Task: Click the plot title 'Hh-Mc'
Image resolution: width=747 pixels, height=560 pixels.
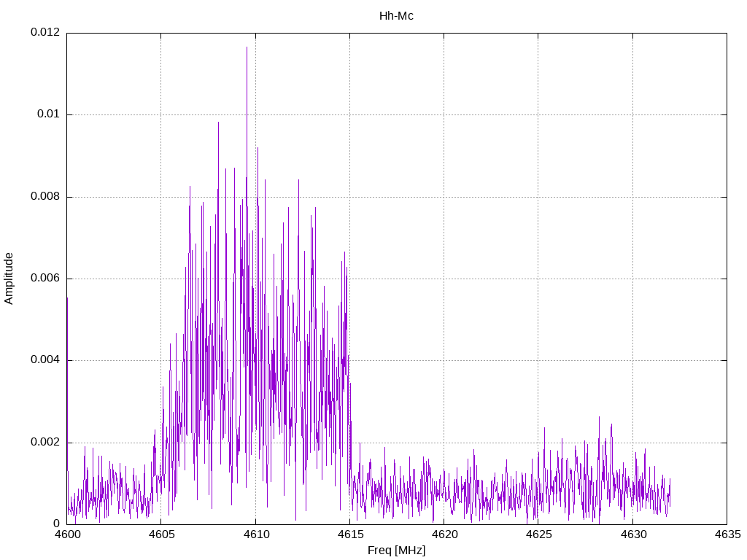Action: [396, 16]
